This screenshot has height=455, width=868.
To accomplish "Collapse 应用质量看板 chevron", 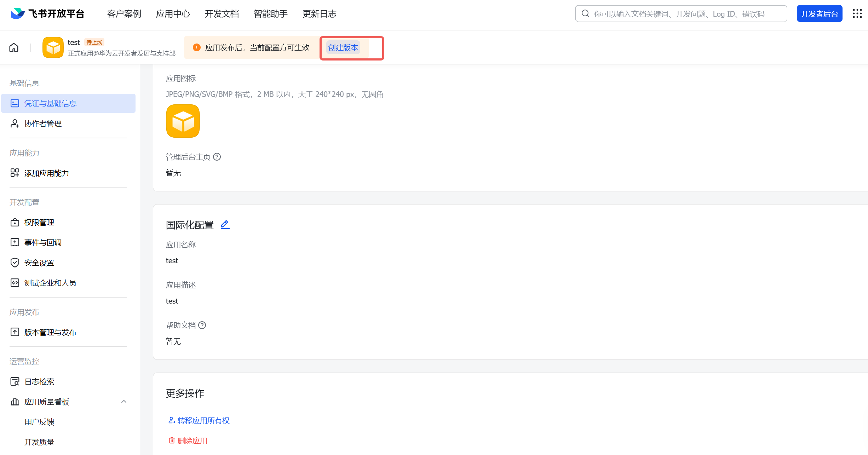I will tap(124, 402).
